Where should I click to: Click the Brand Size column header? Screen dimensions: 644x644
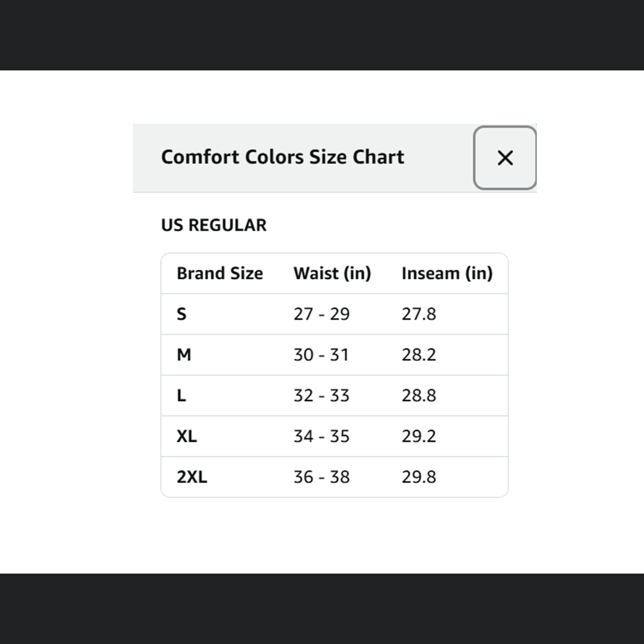coord(219,273)
